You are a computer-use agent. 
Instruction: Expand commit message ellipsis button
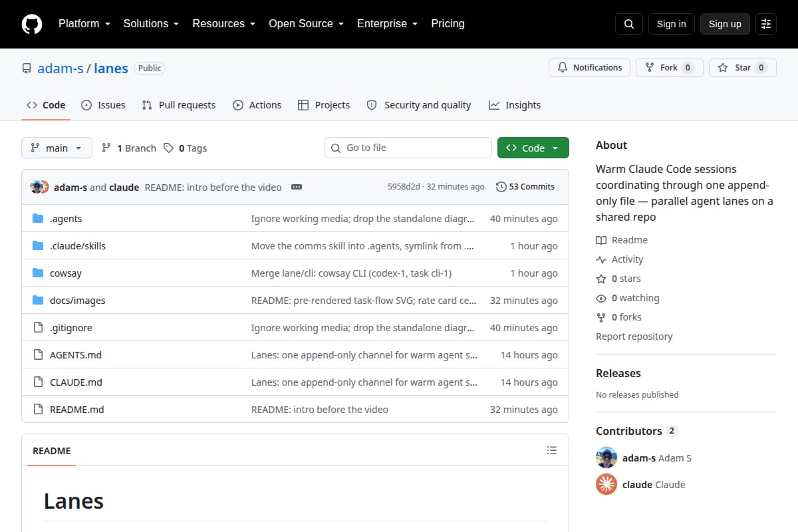[297, 187]
